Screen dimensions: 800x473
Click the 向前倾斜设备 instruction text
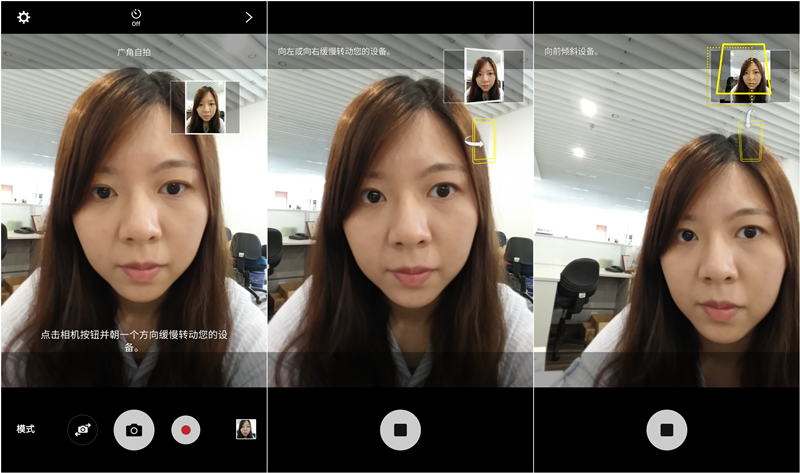pos(571,52)
